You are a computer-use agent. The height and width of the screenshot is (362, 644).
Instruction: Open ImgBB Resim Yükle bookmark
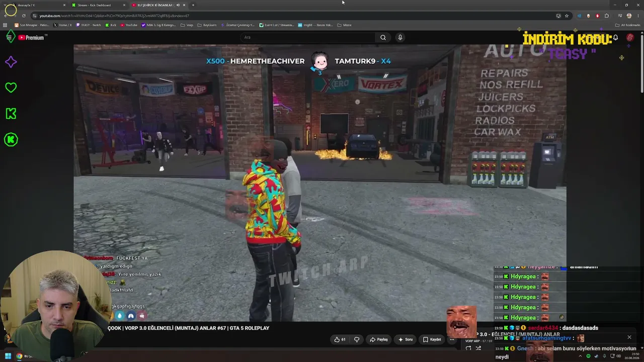coord(315,25)
